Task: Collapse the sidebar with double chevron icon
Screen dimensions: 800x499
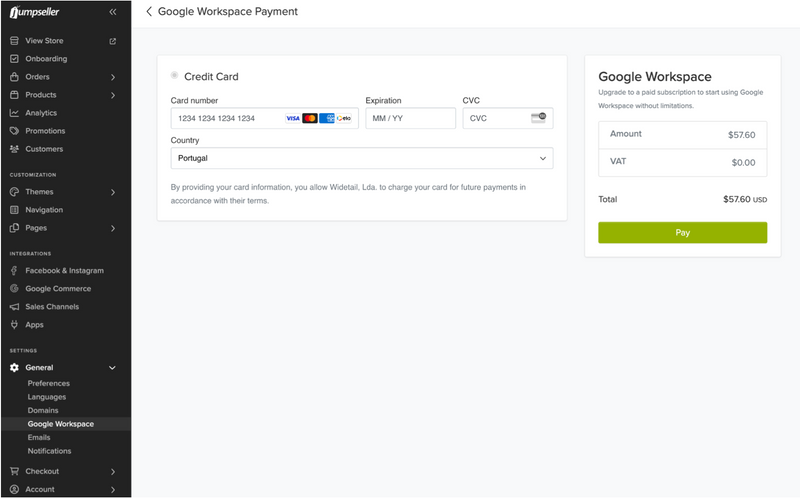Action: click(x=112, y=12)
